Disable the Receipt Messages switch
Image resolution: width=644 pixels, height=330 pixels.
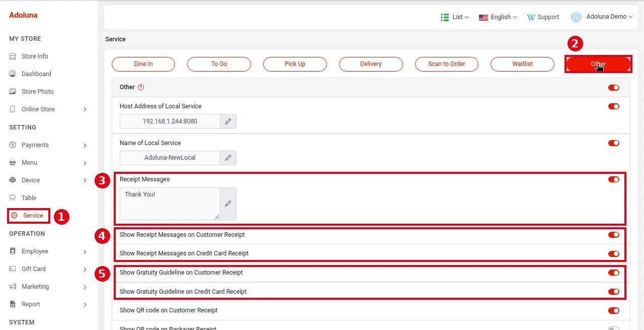click(614, 179)
